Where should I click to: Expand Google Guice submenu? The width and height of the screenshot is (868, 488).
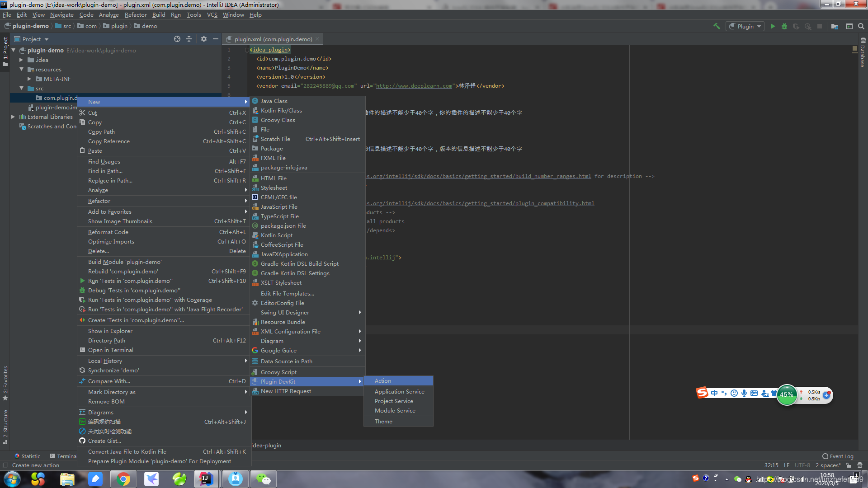tap(308, 350)
